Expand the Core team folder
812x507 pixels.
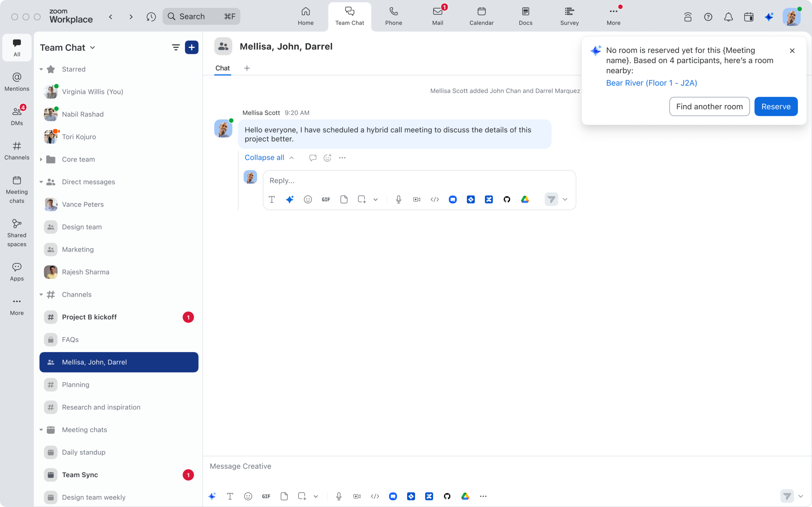tap(41, 159)
